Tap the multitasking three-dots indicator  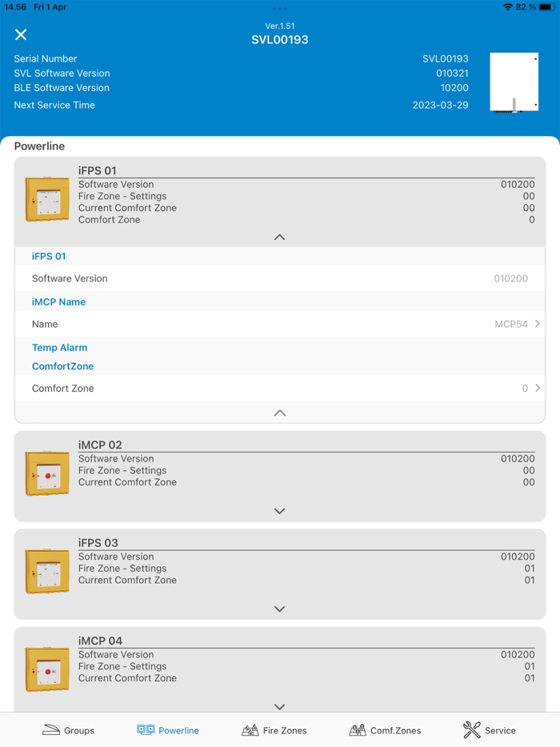coord(280,9)
